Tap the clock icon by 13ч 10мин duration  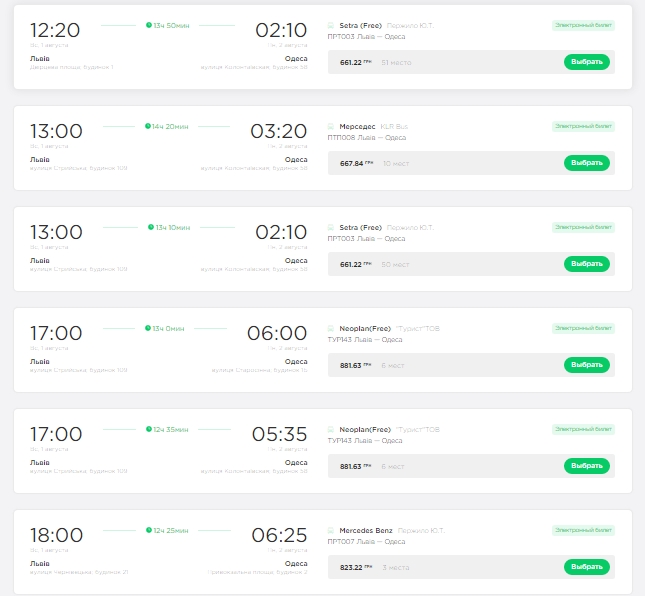click(x=148, y=227)
